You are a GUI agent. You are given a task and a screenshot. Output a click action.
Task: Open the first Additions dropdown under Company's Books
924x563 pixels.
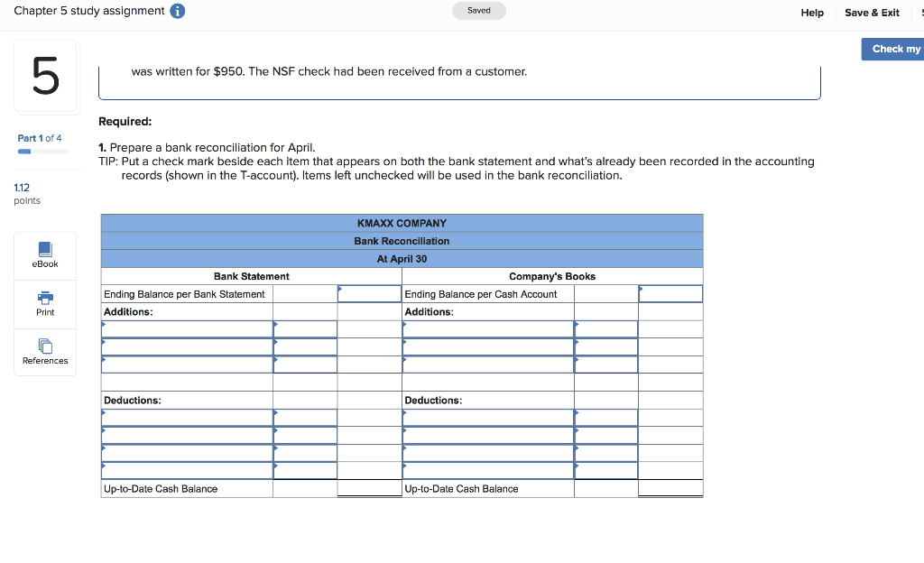[487, 328]
